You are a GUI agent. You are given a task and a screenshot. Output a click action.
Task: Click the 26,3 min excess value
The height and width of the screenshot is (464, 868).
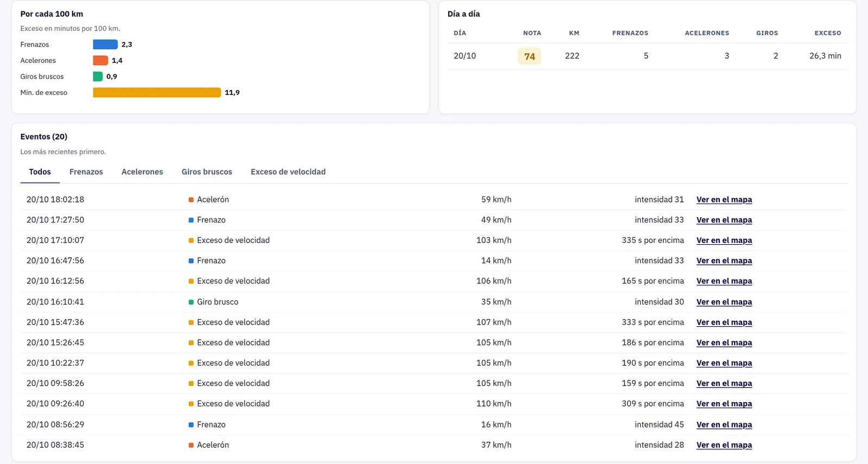(825, 56)
